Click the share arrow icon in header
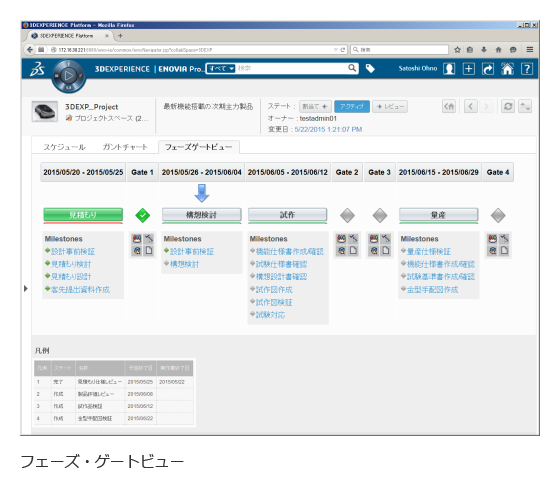Image resolution: width=560 pixels, height=488 pixels. 488,68
